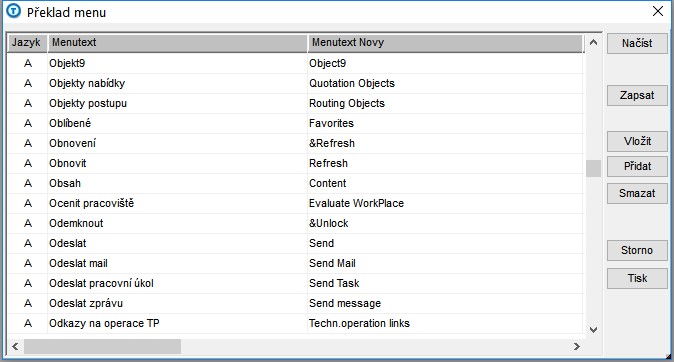
Task: Click language code A in Objekt9 row
Action: pyautogui.click(x=28, y=63)
